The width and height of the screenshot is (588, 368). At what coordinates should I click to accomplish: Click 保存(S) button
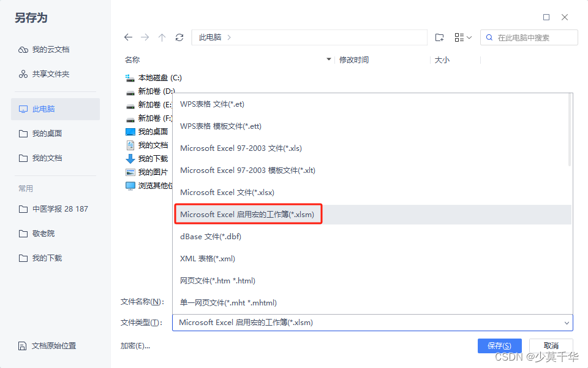(x=499, y=346)
